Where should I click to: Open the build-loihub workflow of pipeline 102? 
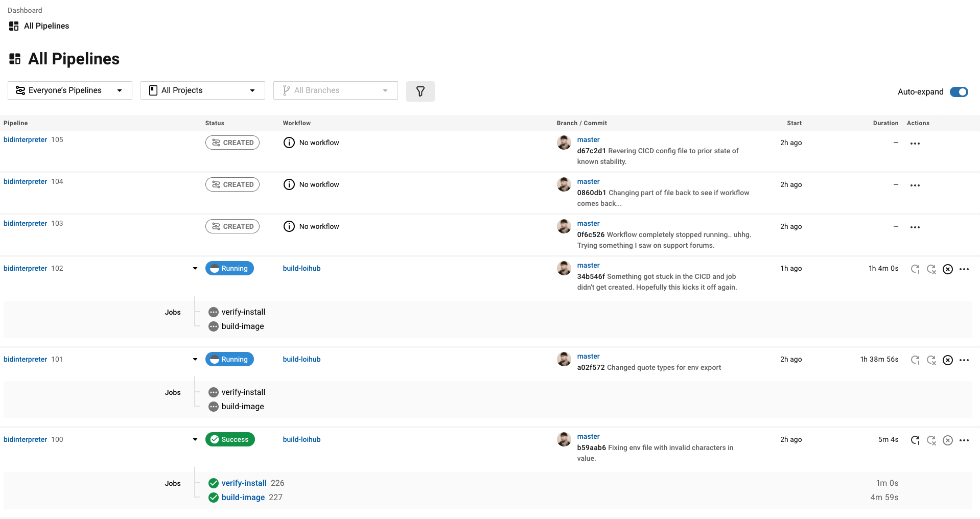302,268
